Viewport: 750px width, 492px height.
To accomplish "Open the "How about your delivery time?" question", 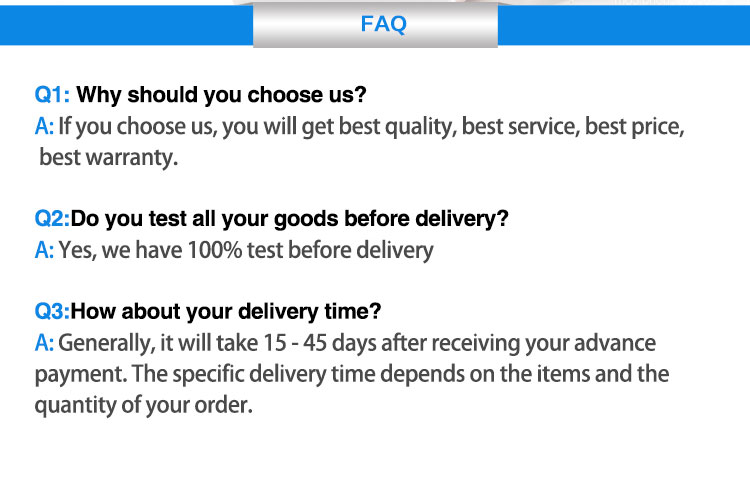I will coord(226,311).
